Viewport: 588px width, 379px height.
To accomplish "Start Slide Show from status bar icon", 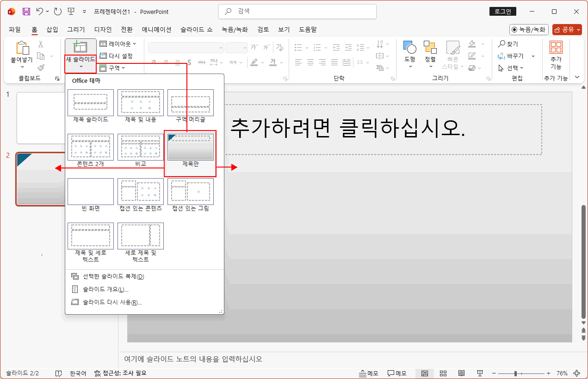I will (x=480, y=373).
